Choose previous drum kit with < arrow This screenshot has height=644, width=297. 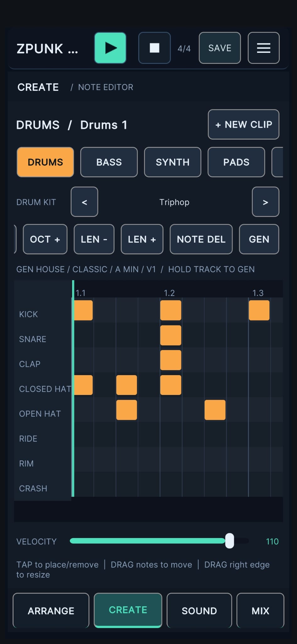84,202
